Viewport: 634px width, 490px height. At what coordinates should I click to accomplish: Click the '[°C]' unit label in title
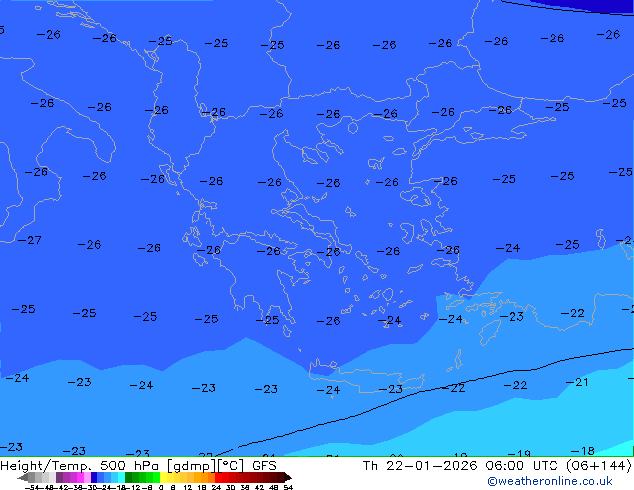click(231, 466)
